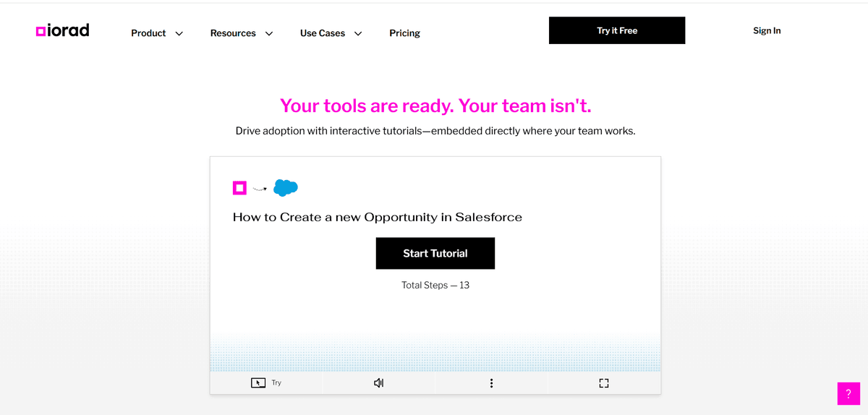Click the Try it Free button

(x=617, y=30)
